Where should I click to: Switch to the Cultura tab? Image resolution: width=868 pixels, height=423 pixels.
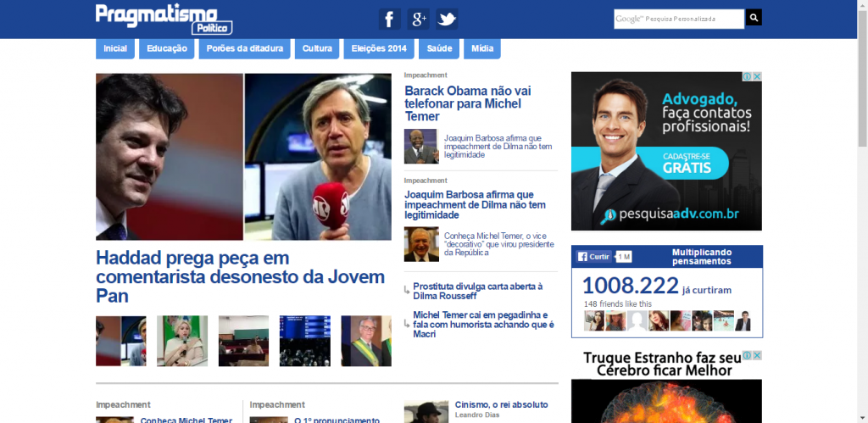click(x=317, y=48)
